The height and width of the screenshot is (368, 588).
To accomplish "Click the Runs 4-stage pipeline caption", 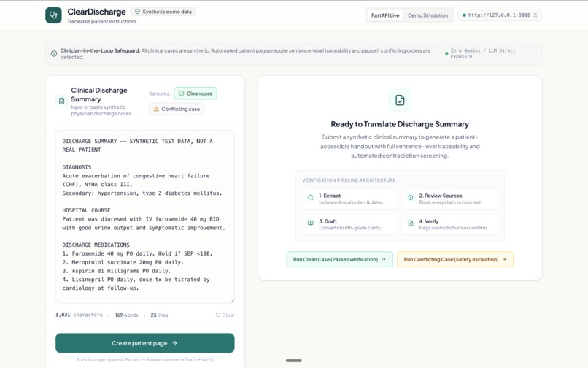I will (144, 360).
